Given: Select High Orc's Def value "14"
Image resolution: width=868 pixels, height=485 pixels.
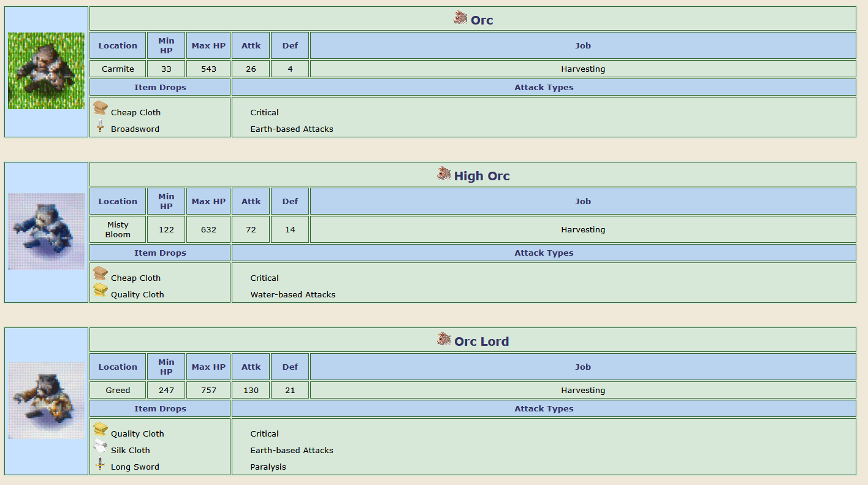Looking at the screenshot, I should (x=290, y=229).
